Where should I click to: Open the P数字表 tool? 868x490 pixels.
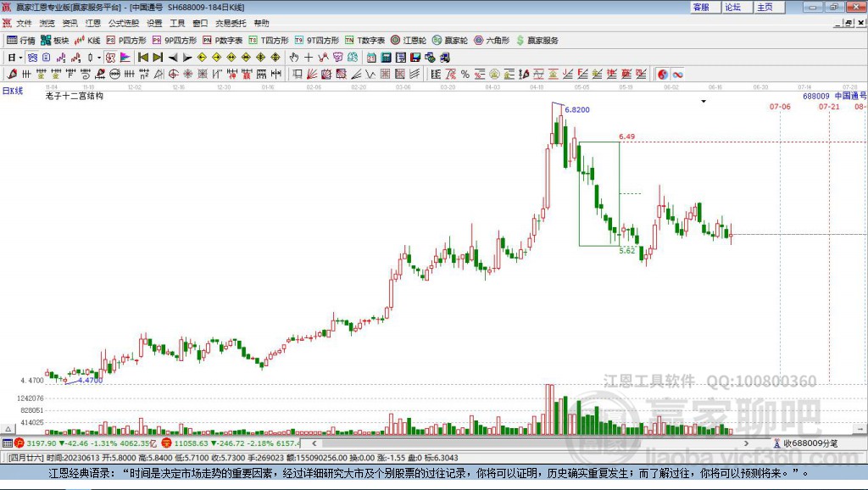(x=223, y=41)
